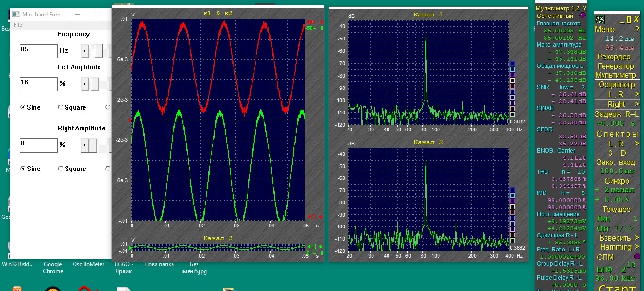Click the Лин 1 scale setting
This screenshot has width=644, height=291.
click(617, 219)
